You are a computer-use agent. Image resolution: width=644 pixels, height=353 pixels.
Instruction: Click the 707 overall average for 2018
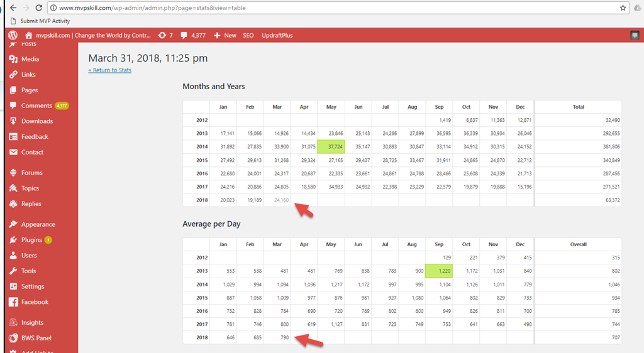[x=616, y=337]
